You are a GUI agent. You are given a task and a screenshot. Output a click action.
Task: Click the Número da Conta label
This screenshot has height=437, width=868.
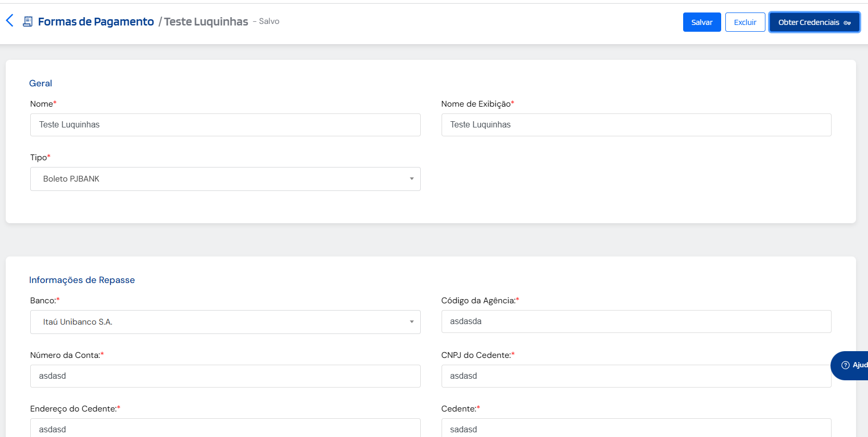click(x=67, y=355)
